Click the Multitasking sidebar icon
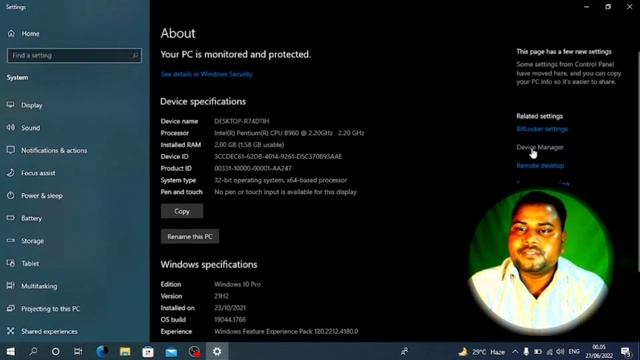640x360 pixels. tap(11, 286)
